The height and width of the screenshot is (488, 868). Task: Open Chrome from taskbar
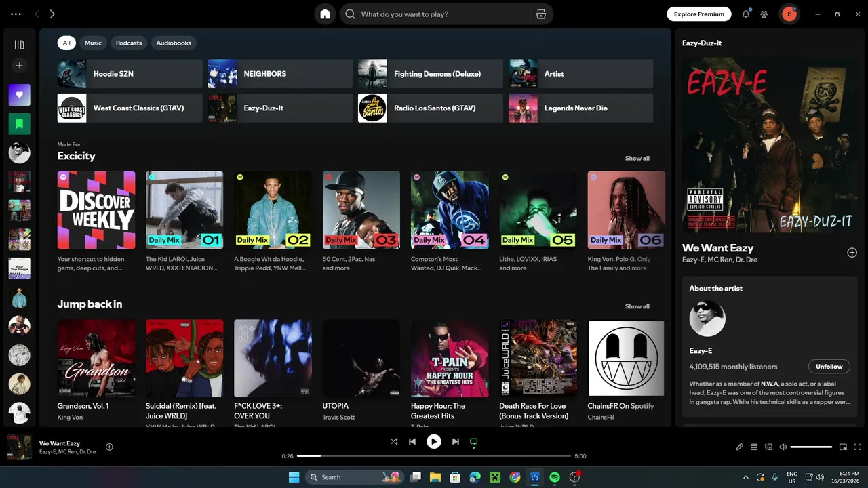coord(515,477)
